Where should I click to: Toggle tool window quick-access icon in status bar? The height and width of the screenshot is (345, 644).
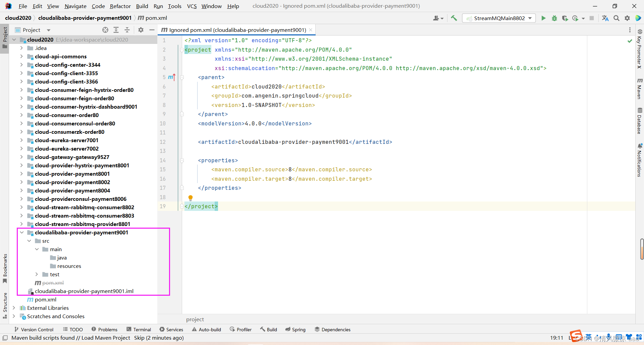pos(5,338)
